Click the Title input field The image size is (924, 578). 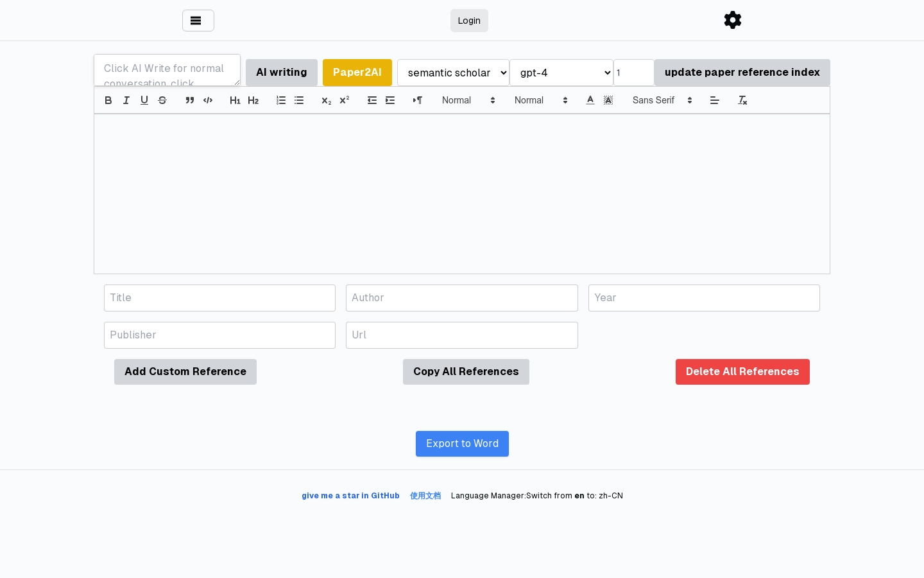pyautogui.click(x=219, y=298)
